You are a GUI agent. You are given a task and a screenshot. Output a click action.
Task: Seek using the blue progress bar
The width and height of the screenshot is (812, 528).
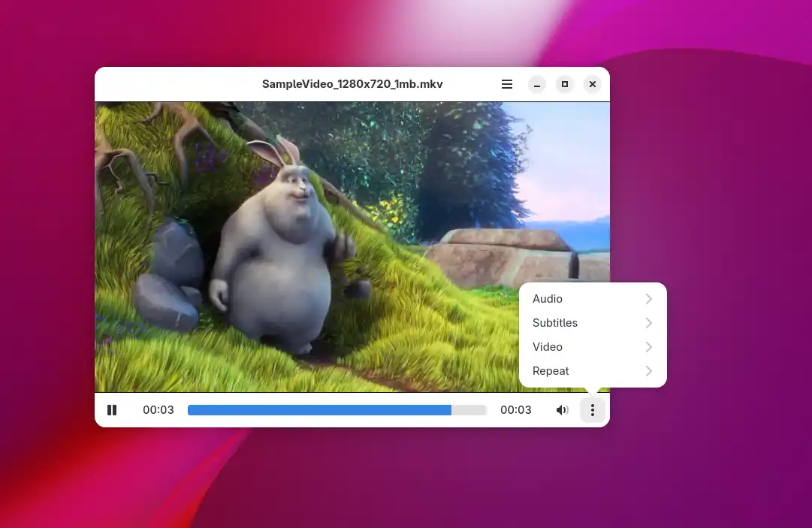[337, 410]
